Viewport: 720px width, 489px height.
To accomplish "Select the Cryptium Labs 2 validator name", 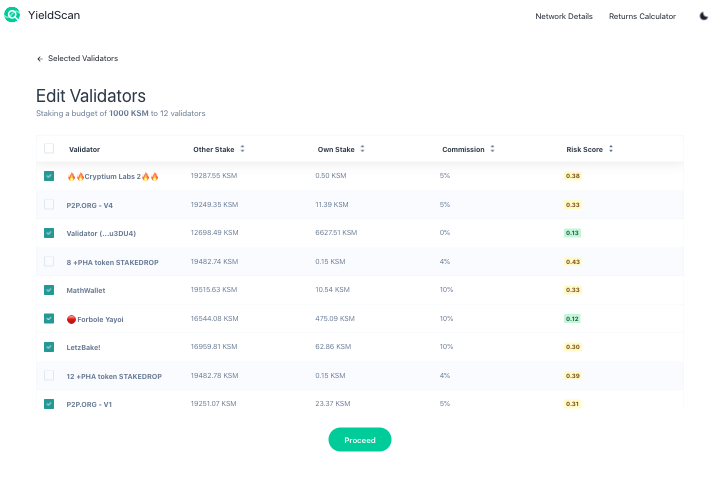I will [x=112, y=176].
